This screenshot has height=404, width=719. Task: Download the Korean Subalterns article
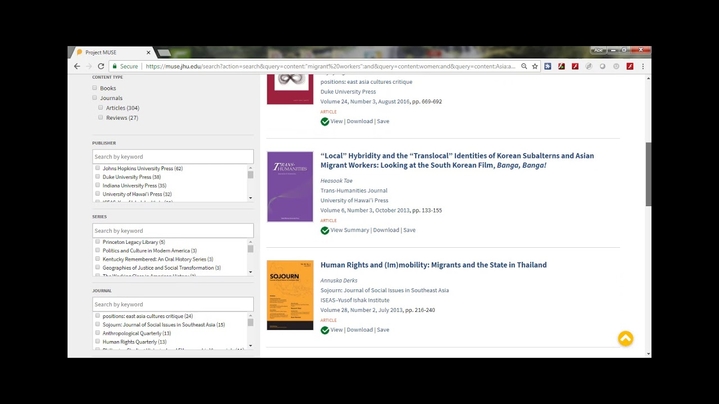pos(386,230)
